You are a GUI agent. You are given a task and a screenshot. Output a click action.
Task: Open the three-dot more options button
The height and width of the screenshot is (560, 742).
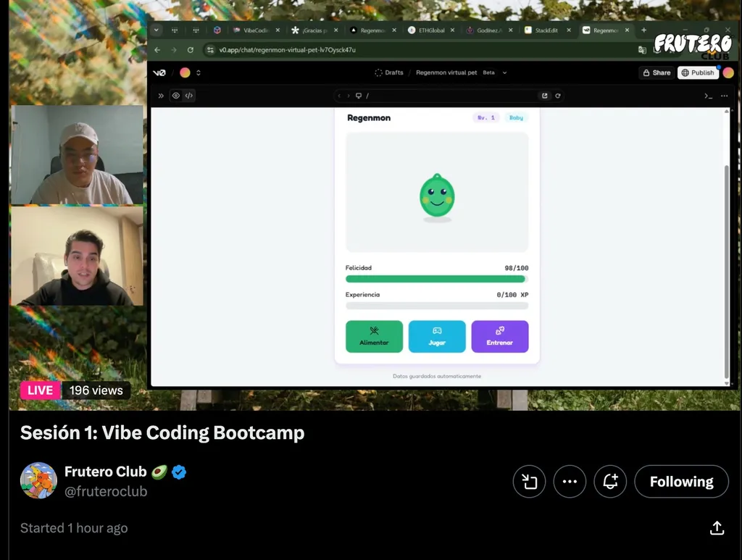(x=570, y=482)
